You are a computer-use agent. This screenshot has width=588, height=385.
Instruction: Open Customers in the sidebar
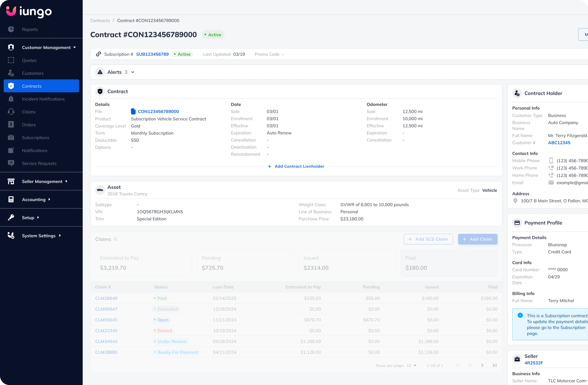[x=33, y=73]
